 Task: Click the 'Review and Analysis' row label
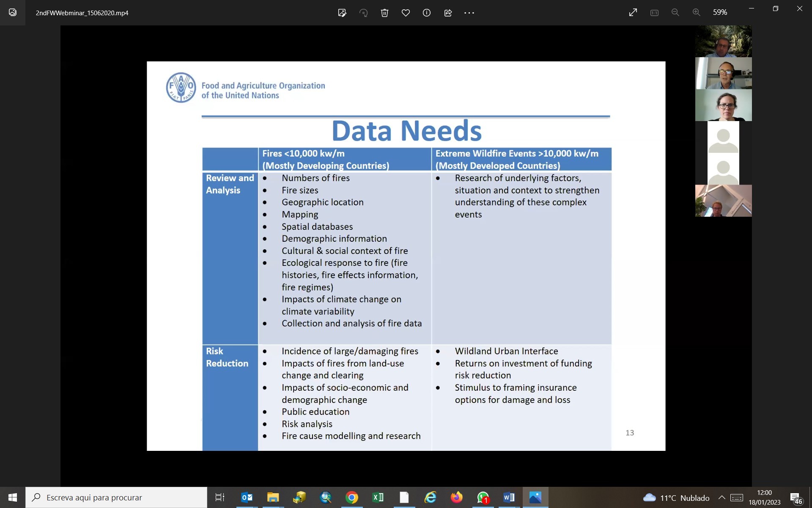[x=230, y=184]
